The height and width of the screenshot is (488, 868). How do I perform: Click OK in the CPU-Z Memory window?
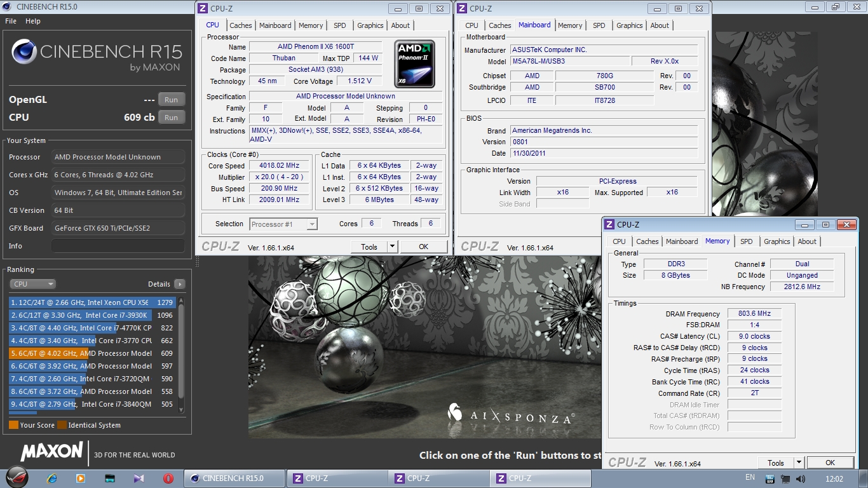pyautogui.click(x=830, y=463)
